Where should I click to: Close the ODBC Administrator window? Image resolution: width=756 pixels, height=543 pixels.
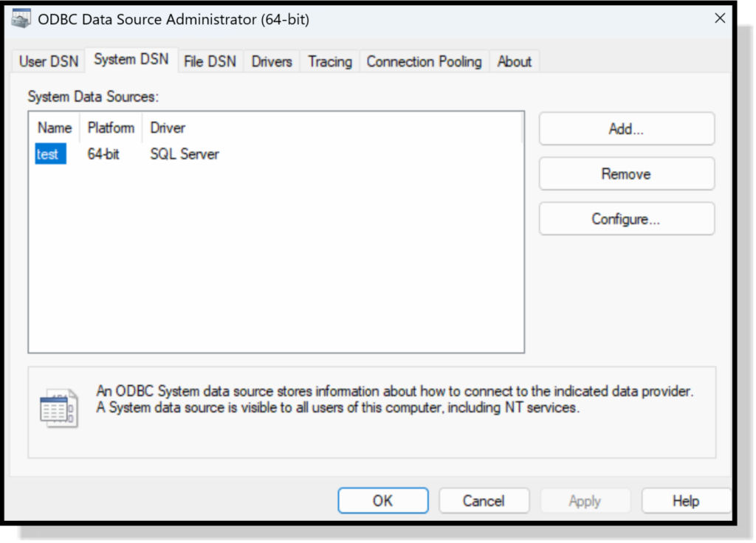pos(720,19)
